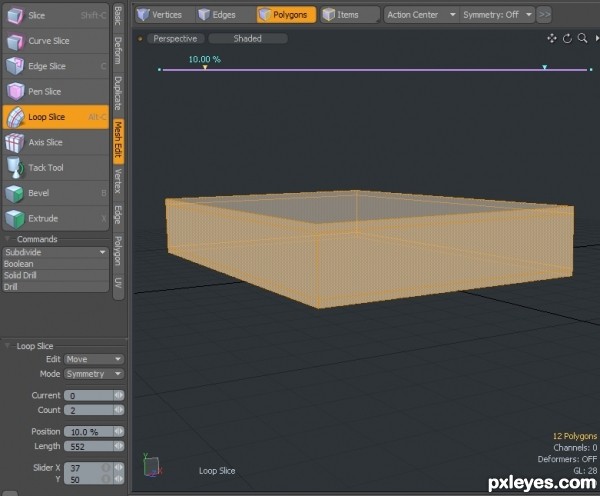Click the Current field stepper arrows
600x496 pixels.
tap(119, 395)
